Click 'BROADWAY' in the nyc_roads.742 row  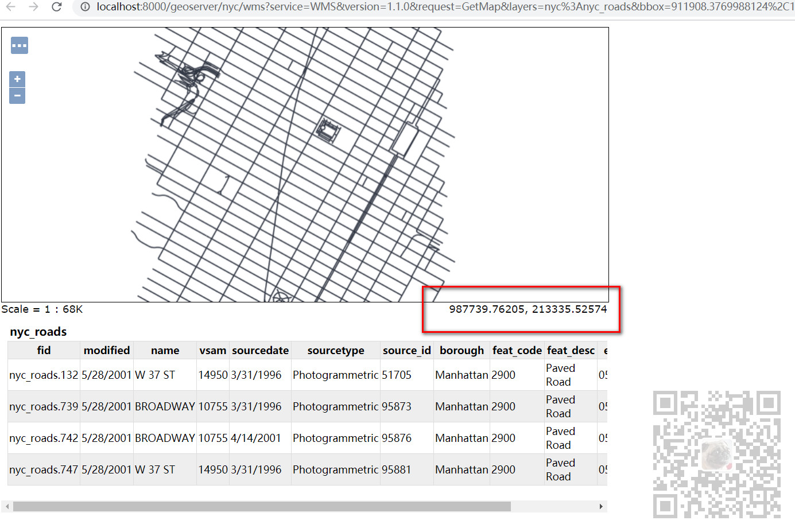tap(165, 438)
